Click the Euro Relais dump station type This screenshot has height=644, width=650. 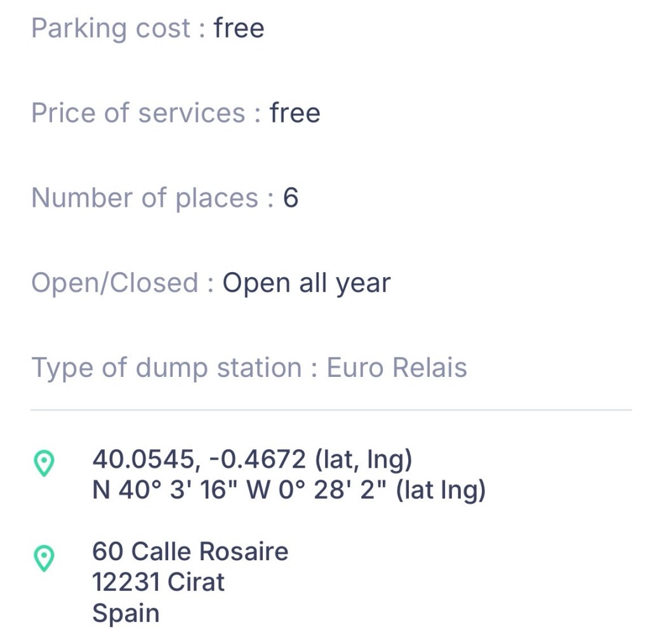tap(397, 368)
